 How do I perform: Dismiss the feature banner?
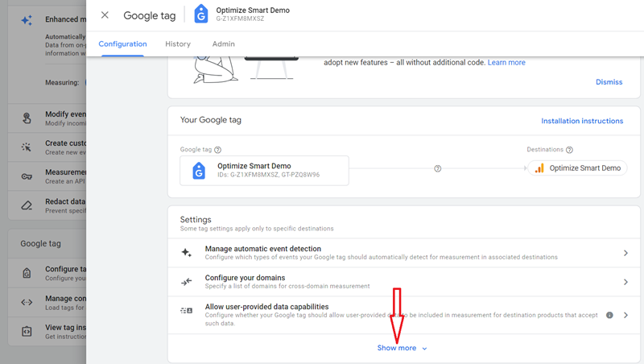pyautogui.click(x=609, y=82)
